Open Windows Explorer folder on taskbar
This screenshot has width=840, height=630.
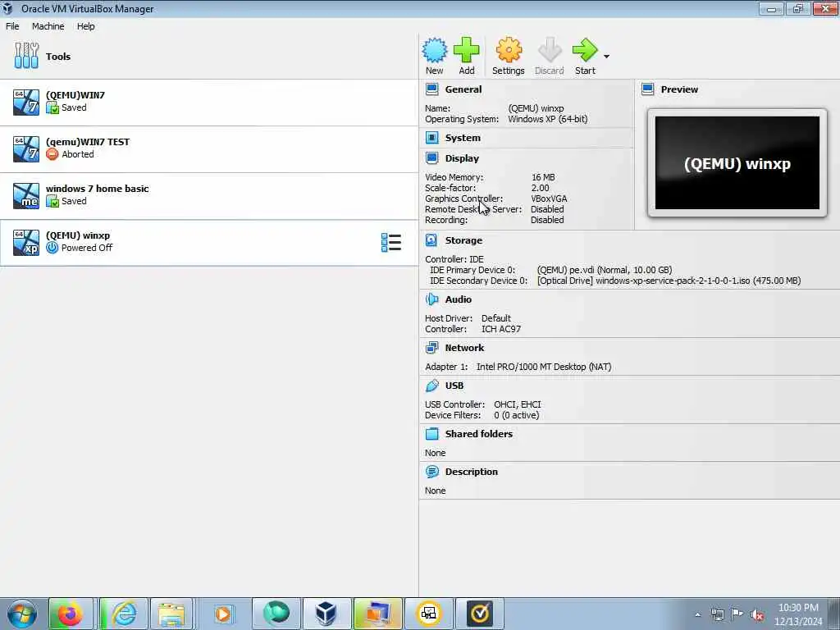171,614
